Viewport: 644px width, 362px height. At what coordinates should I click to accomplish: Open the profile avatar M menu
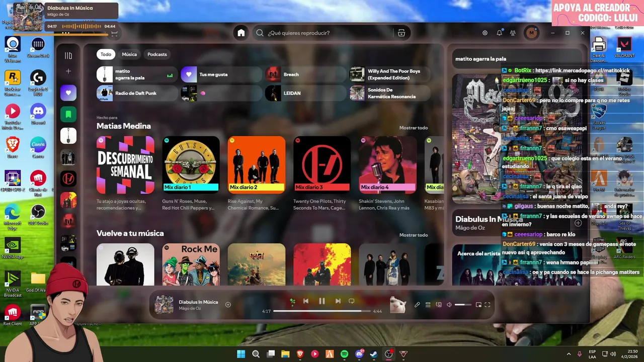531,33
